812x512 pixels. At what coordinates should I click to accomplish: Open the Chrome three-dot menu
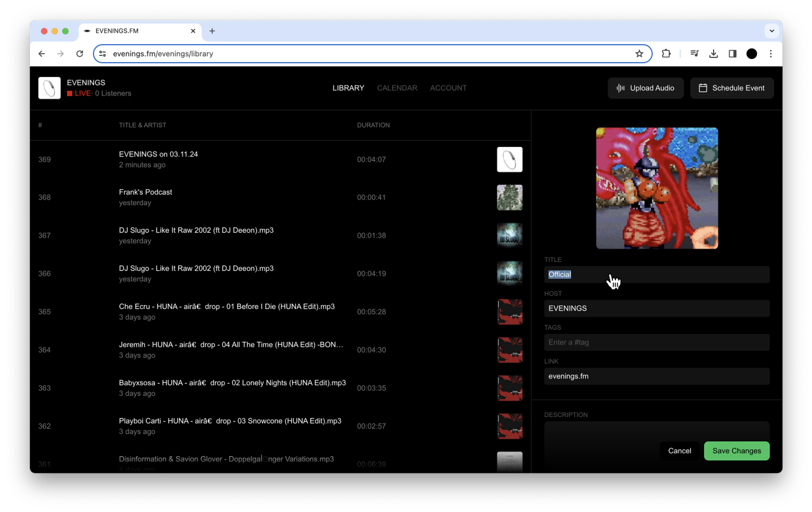[x=771, y=54]
